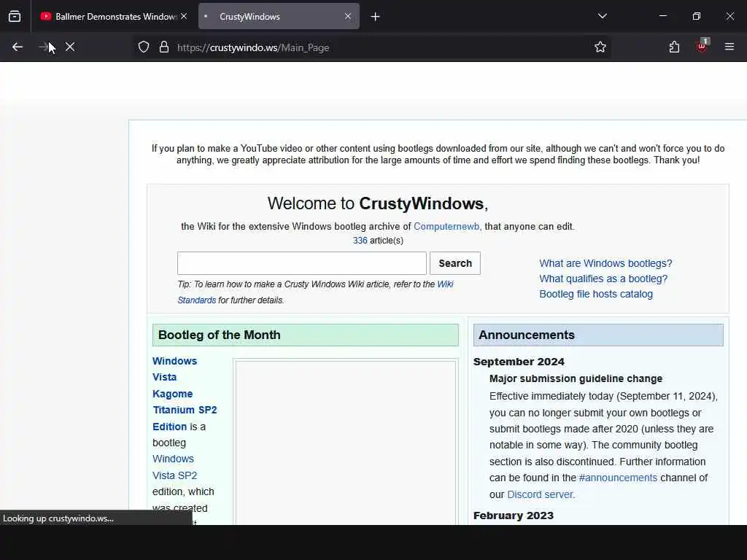Viewport: 747px width, 560px height.
Task: Focus the address bar URL
Action: click(x=253, y=47)
